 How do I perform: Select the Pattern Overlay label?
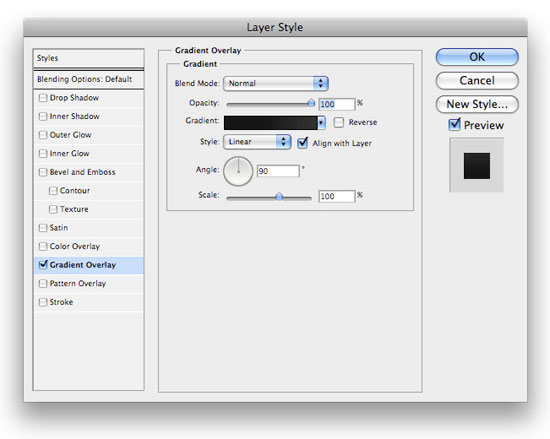(78, 283)
